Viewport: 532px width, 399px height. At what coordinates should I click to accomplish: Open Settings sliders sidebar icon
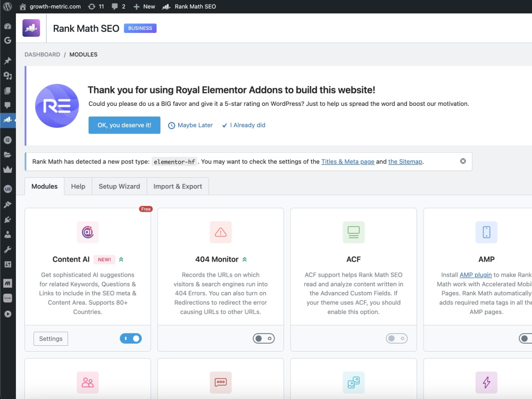(x=7, y=264)
